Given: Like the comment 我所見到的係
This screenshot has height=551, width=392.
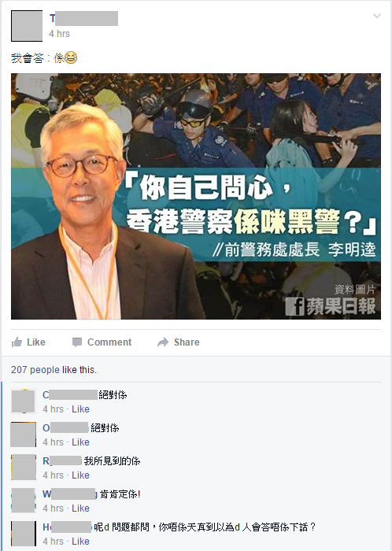Looking at the screenshot, I should point(80,475).
